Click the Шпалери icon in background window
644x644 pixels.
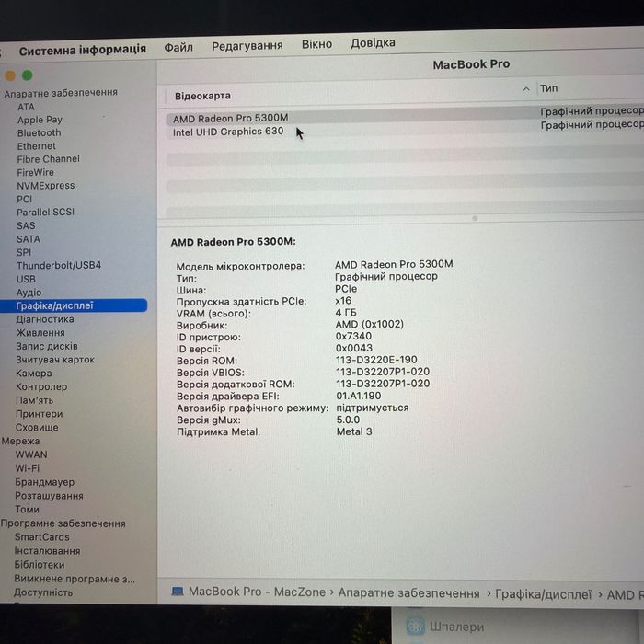point(415,626)
